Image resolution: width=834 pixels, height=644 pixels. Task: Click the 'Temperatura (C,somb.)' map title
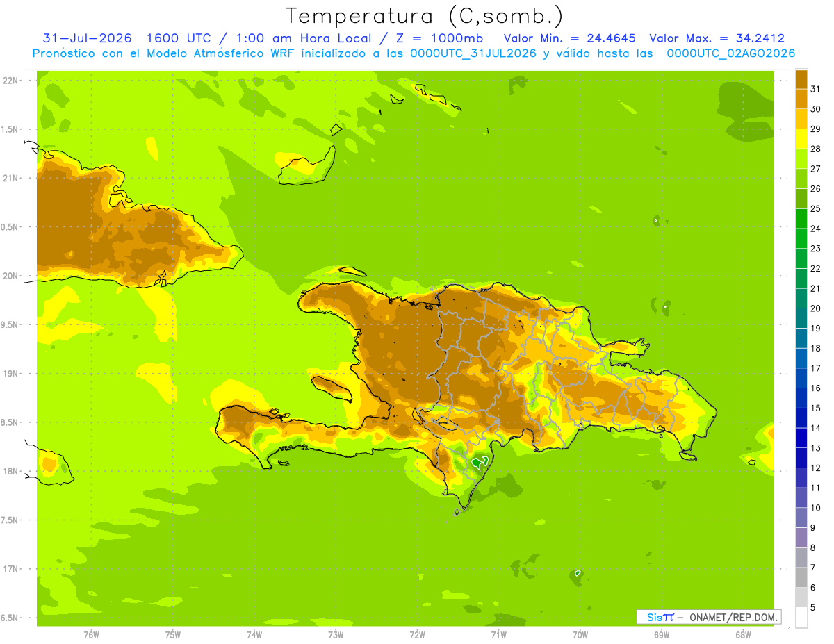[x=424, y=16]
